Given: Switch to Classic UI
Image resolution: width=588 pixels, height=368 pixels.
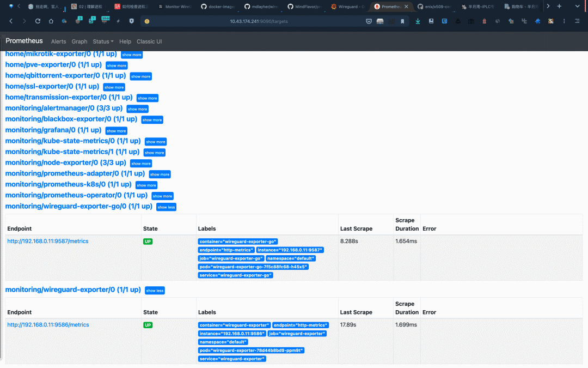Looking at the screenshot, I should [x=149, y=41].
